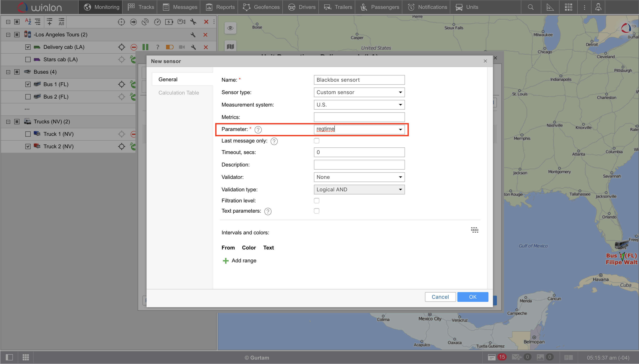Expand the Validator dropdown

click(x=359, y=177)
